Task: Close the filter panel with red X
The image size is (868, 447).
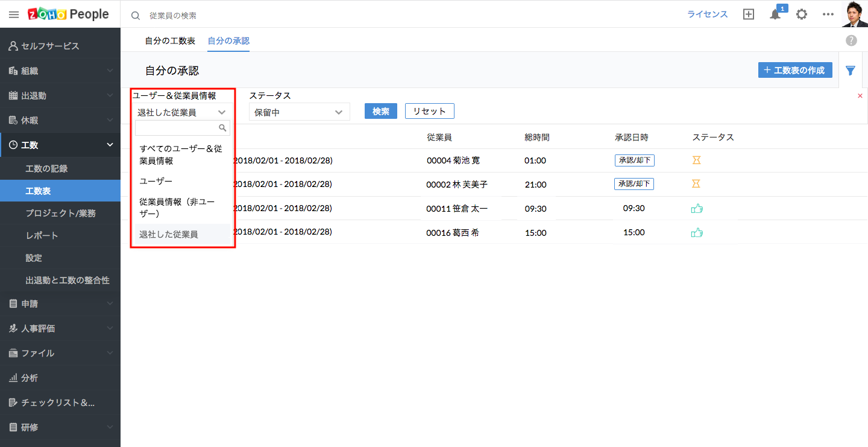Action: coord(860,96)
